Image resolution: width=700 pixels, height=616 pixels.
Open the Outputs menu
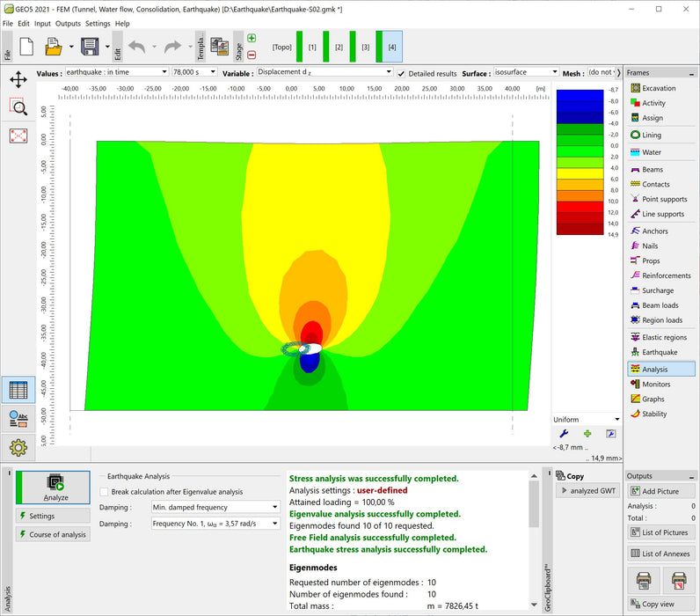pos(67,23)
